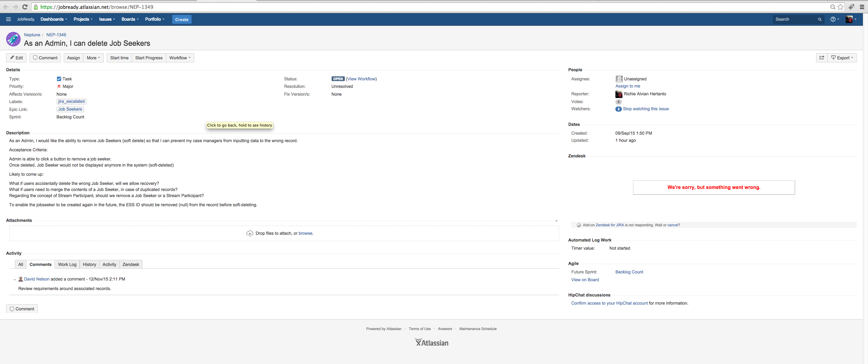Click the watchers count badge
Image resolution: width=868 pixels, height=364 pixels.
[619, 109]
